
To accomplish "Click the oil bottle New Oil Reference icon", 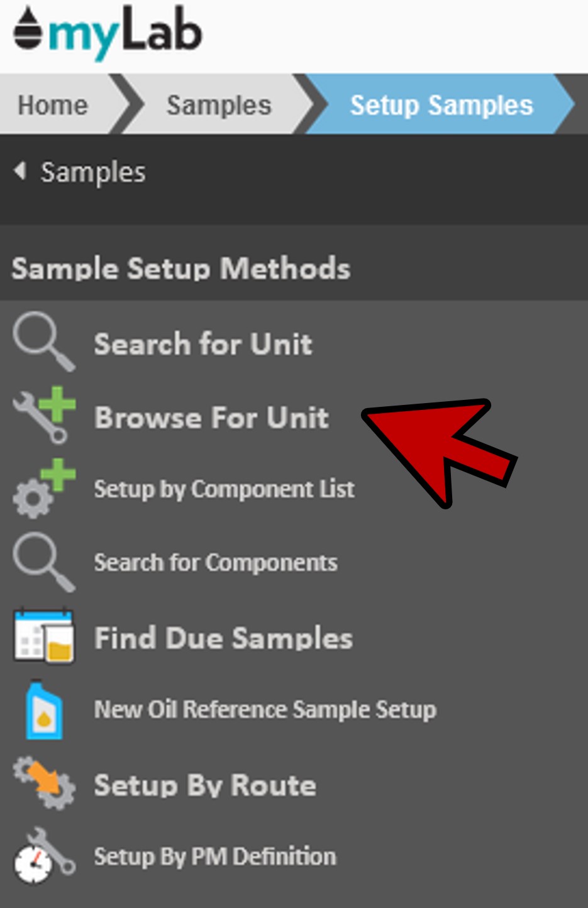I will 44,710.
